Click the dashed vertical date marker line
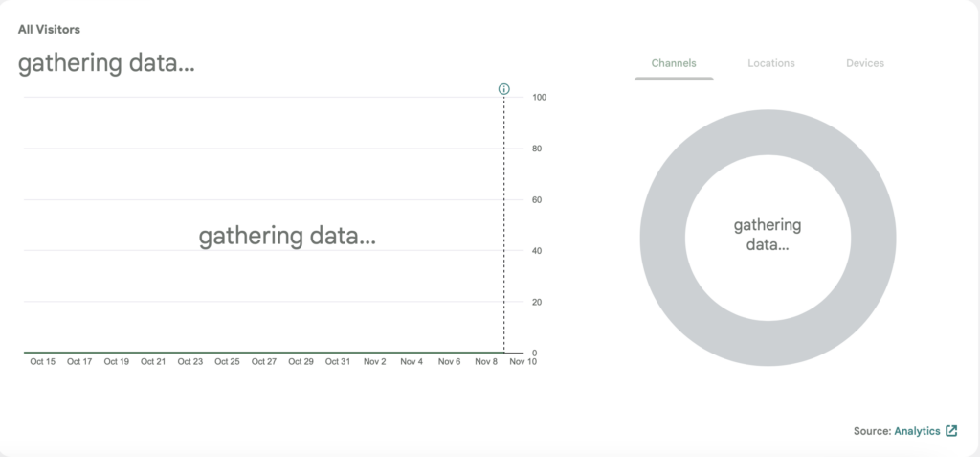Viewport: 980px width, 457px height. (x=504, y=220)
